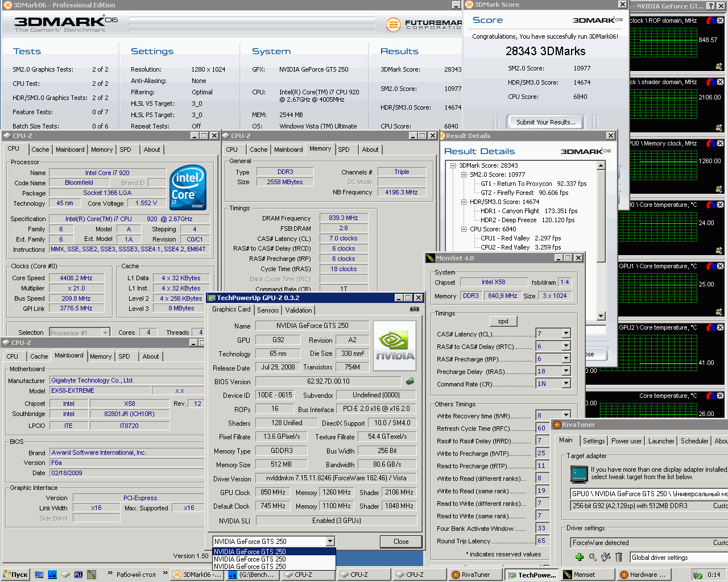The width and height of the screenshot is (728, 582).
Task: Click Round Trip Latency value field
Action: pyautogui.click(x=541, y=541)
